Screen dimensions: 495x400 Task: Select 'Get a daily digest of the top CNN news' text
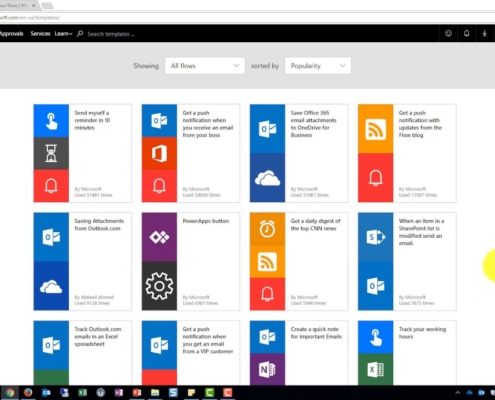point(315,225)
